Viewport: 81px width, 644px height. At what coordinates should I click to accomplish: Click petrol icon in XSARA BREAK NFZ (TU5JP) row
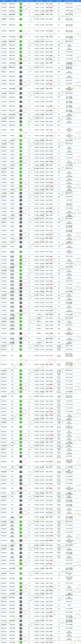pos(21,257)
